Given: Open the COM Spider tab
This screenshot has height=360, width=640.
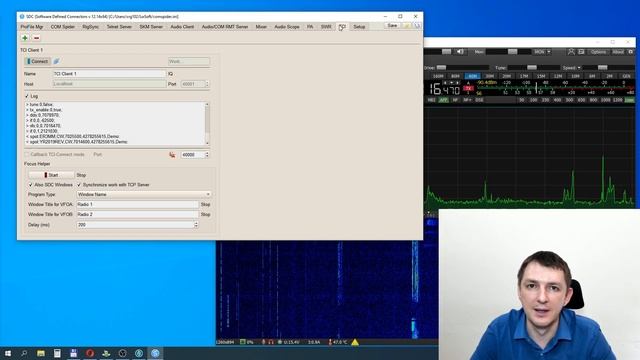Looking at the screenshot, I should (63, 27).
